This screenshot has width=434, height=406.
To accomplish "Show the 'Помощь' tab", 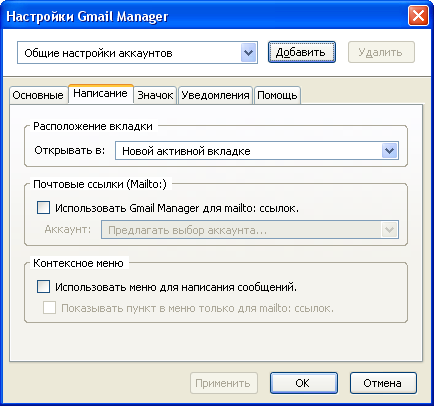I will [277, 95].
